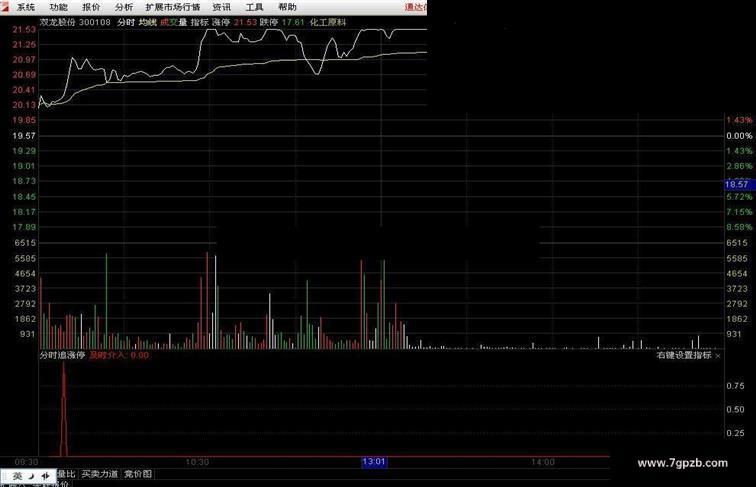Viewport: 756px width, 487px height.
Task: Open the 帮助 menu
Action: (x=287, y=7)
